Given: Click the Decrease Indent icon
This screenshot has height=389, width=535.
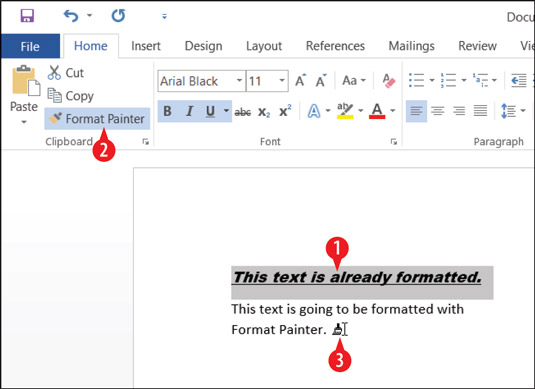Looking at the screenshot, I should tap(519, 81).
